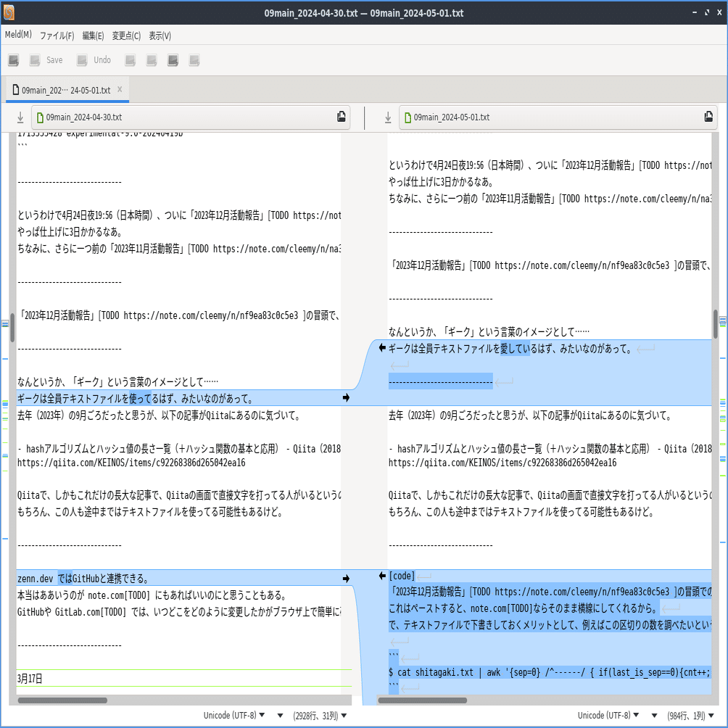
Task: Click the qiita.com URL in right pane
Action: pyautogui.click(x=502, y=463)
